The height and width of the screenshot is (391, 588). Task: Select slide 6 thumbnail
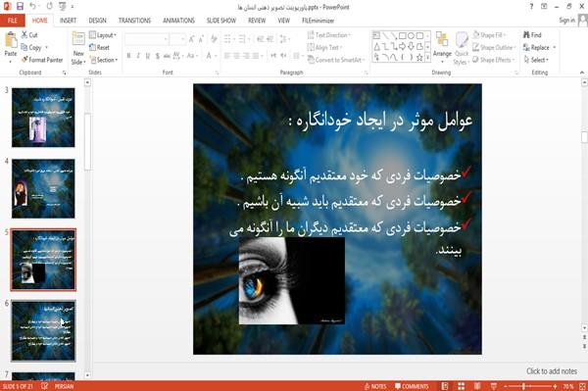coord(43,330)
